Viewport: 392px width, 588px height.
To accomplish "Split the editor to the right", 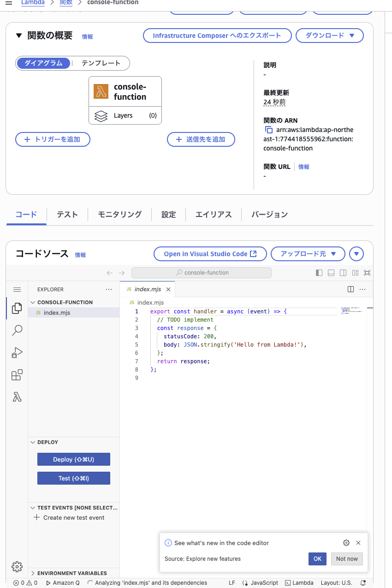I will coord(350,289).
